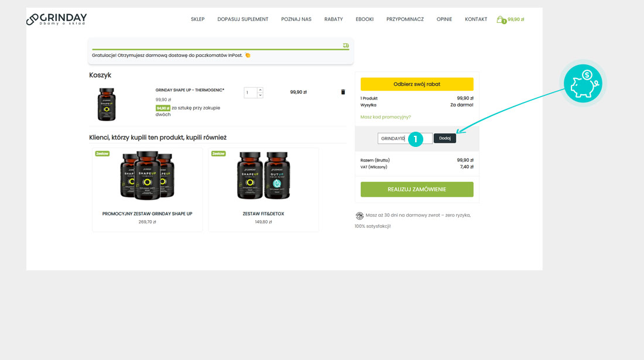
Task: Open the SKLEP menu item
Action: (197, 19)
